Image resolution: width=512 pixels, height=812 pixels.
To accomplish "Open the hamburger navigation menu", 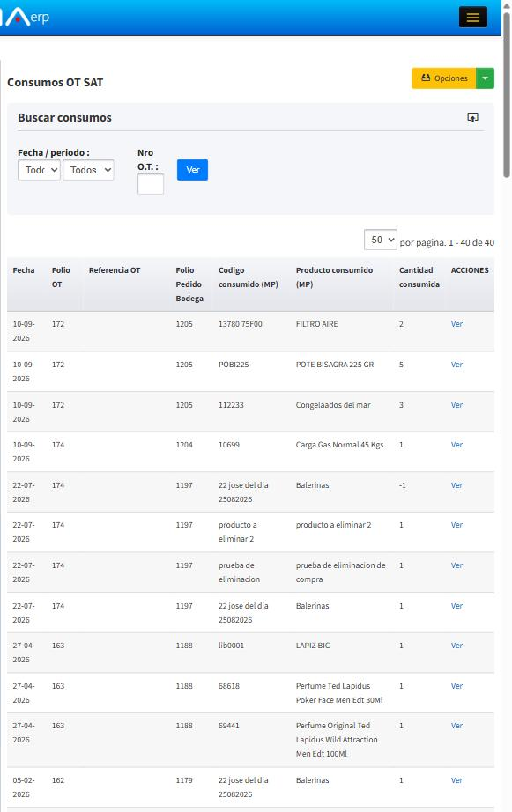I will [472, 17].
